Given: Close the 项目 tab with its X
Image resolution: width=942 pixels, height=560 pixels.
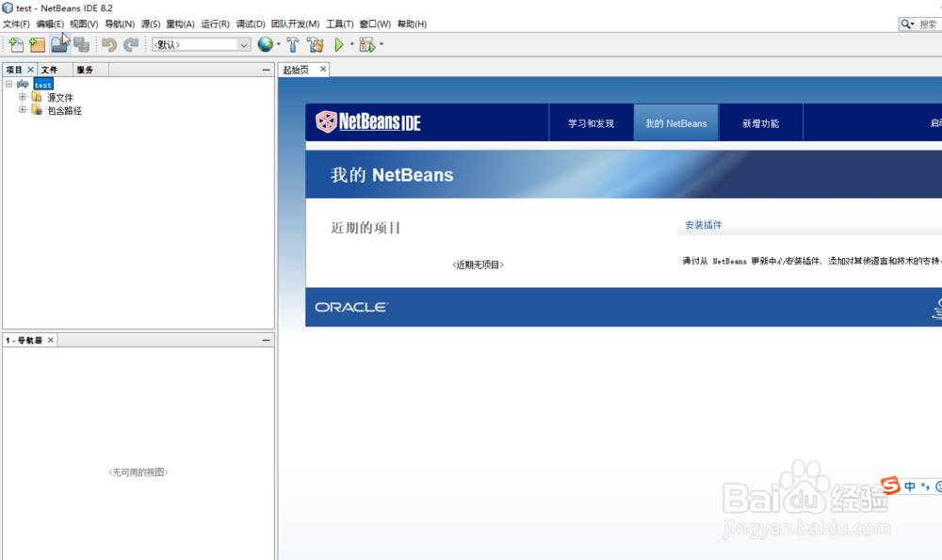Looking at the screenshot, I should (31, 70).
